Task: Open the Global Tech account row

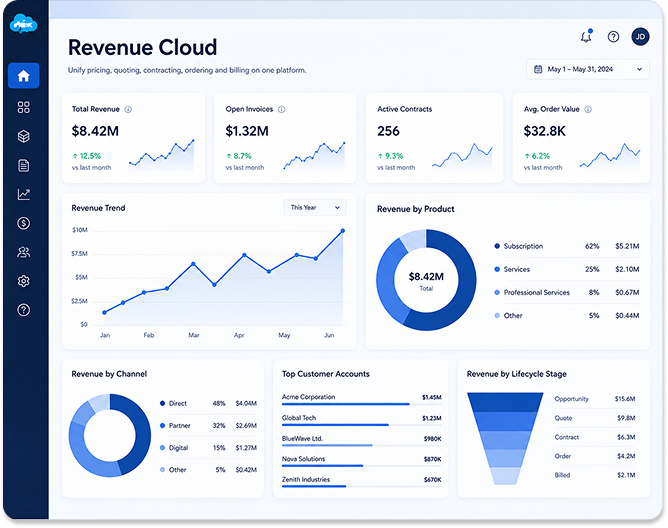Action: (361, 420)
